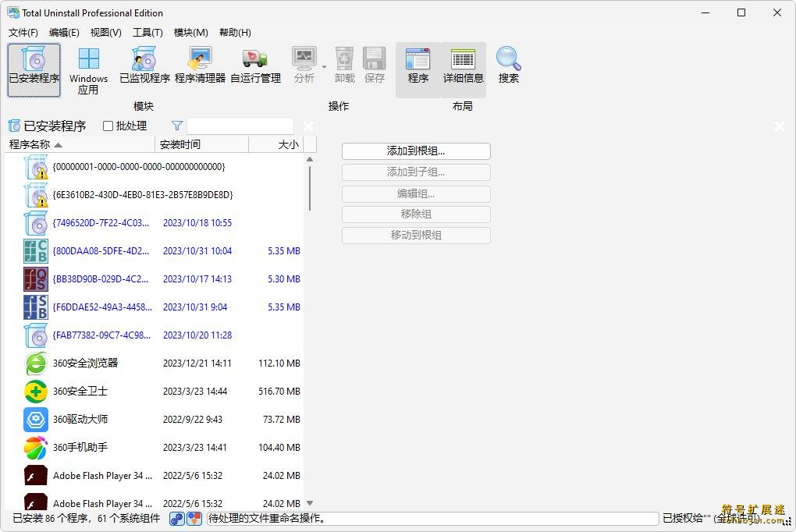Open the 搜索 search tool

pos(508,66)
